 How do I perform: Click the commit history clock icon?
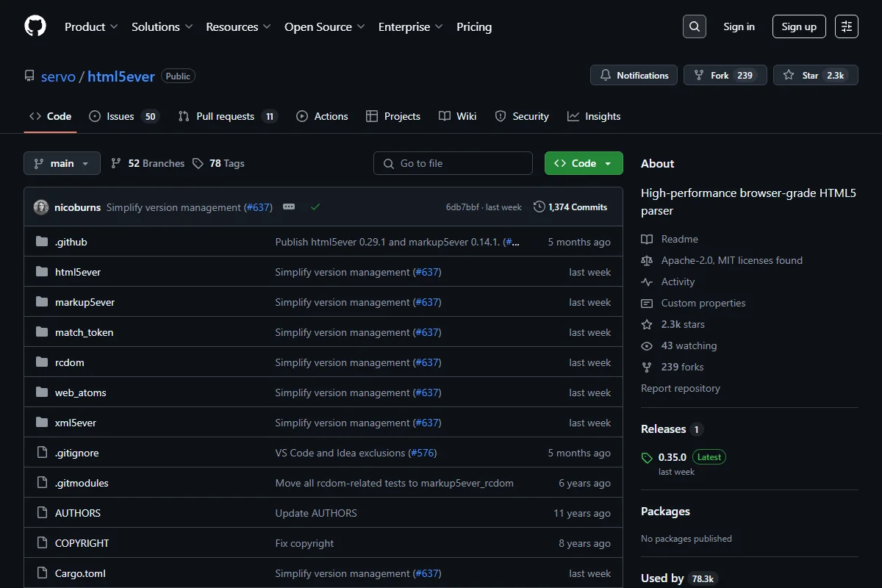pos(539,207)
